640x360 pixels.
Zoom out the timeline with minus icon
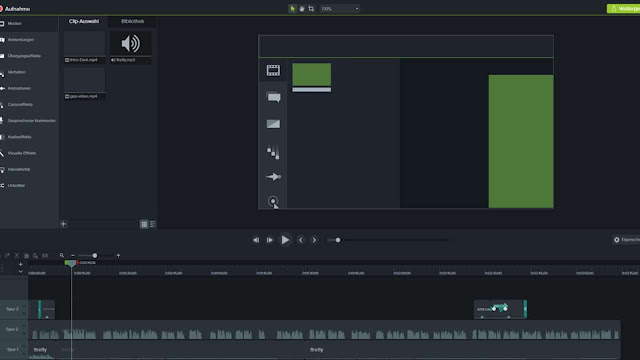73,256
